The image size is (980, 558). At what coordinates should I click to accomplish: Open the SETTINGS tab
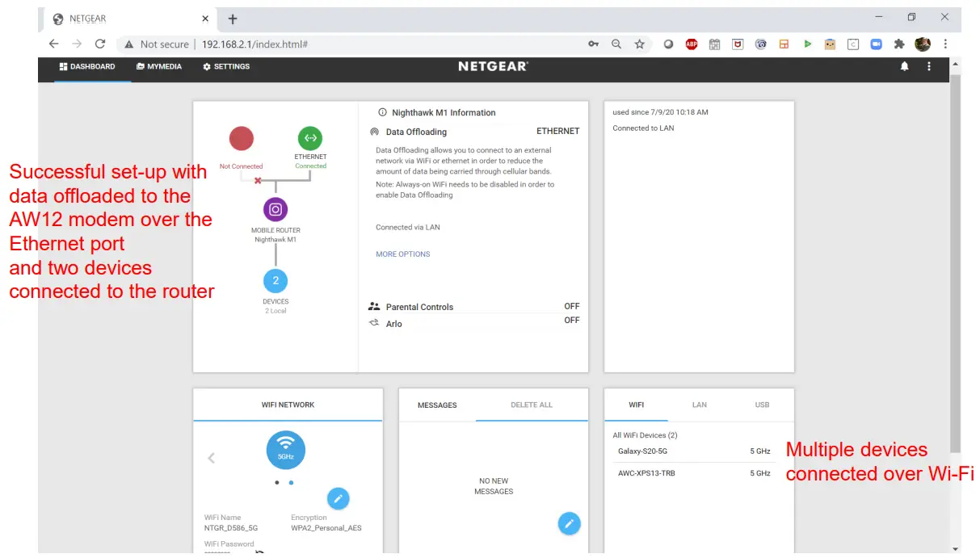click(x=226, y=66)
